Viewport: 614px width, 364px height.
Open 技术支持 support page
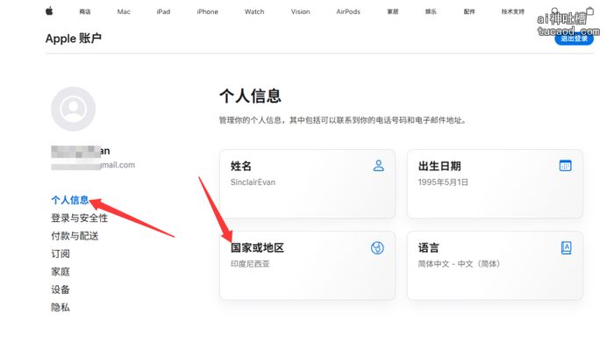click(512, 11)
